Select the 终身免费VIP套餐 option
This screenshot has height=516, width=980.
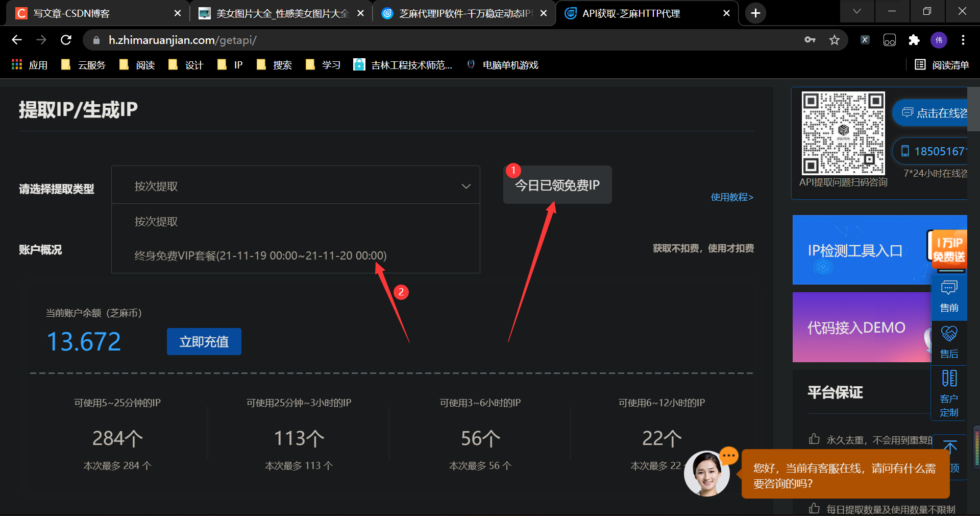tap(296, 255)
